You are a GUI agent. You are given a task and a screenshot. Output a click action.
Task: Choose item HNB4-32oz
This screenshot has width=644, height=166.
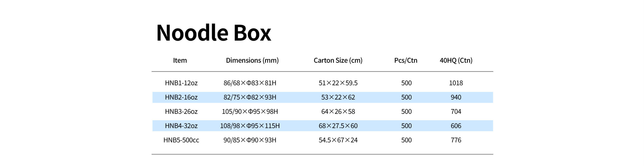181,126
